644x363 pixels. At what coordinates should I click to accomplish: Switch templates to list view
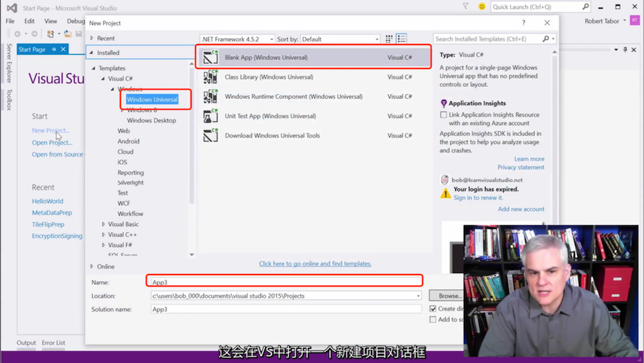point(402,39)
